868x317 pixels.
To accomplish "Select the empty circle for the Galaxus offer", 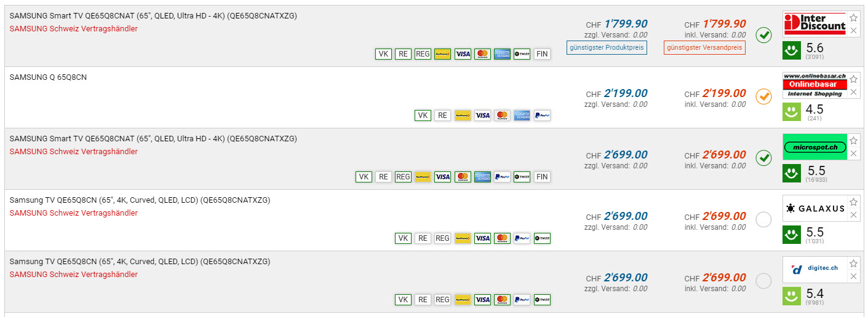I will tap(763, 219).
